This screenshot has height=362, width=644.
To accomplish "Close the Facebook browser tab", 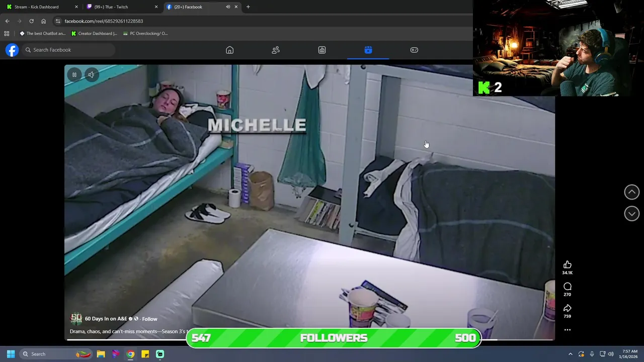I will pos(236,7).
